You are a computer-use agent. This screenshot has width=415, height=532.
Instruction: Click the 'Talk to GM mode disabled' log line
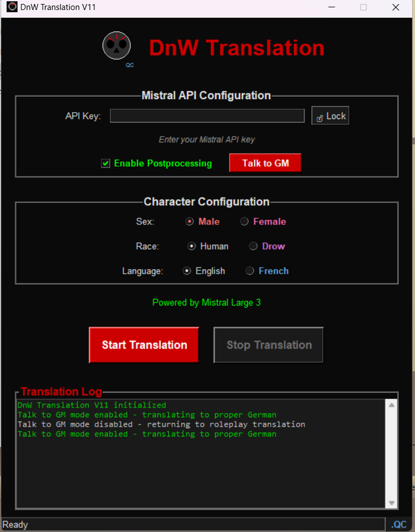161,424
